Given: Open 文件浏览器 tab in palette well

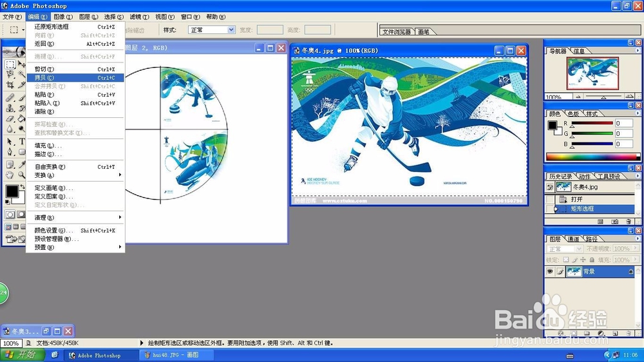Looking at the screenshot, I should pos(396,32).
